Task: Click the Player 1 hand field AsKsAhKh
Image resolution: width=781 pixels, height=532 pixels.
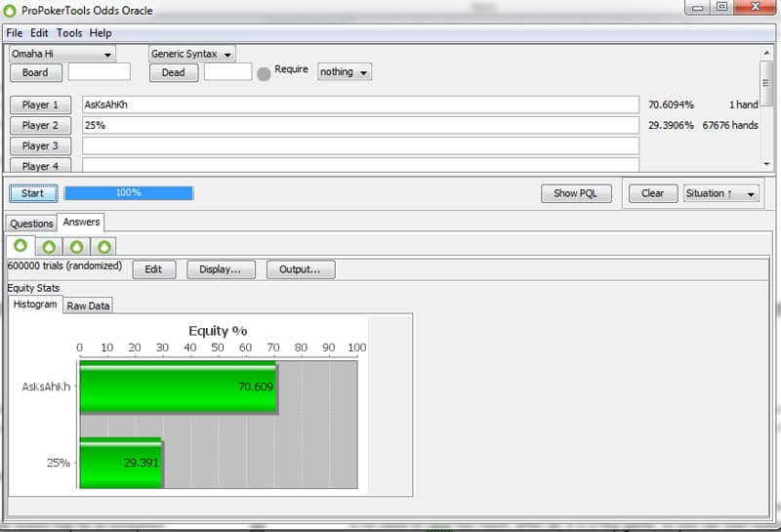Action: (x=360, y=104)
